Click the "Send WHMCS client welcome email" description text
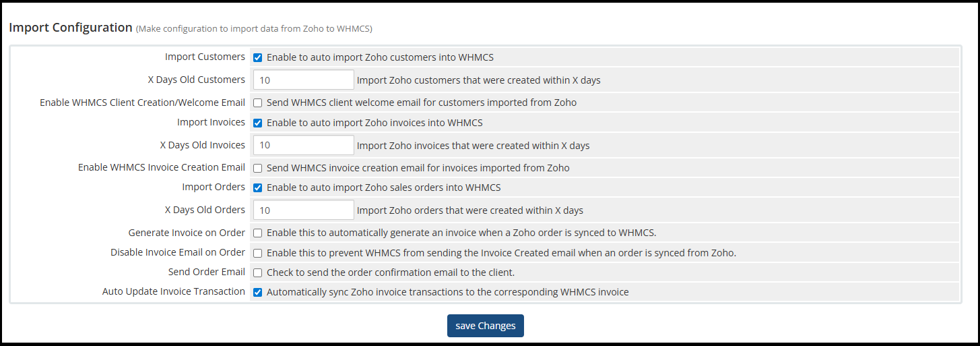The width and height of the screenshot is (980, 346). coord(422,103)
